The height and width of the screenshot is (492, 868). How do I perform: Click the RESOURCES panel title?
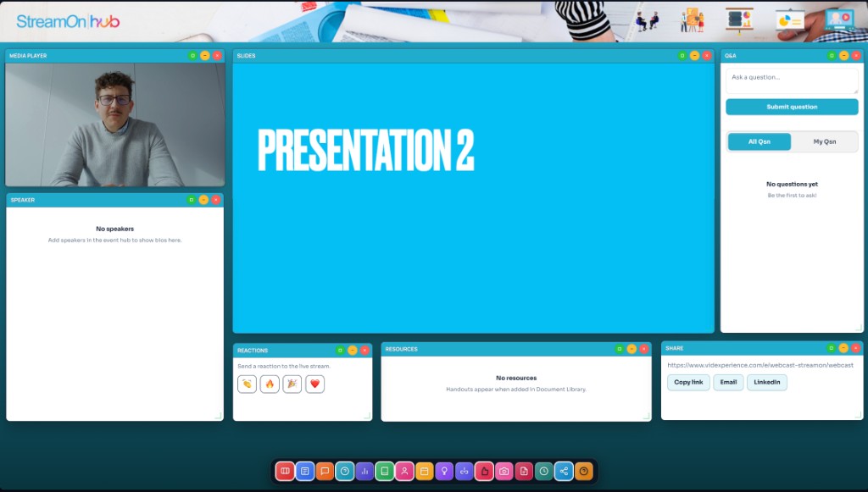point(401,350)
